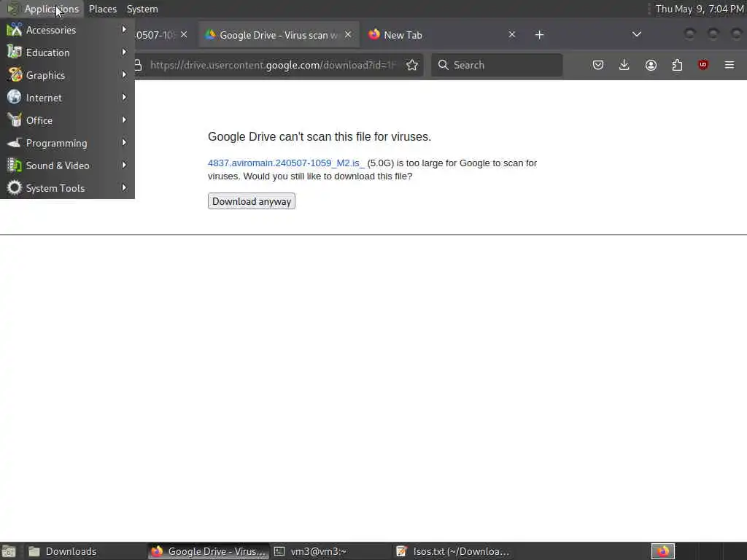Click the Firefox icon in the bottom-right tray
747x560 pixels.
point(662,552)
